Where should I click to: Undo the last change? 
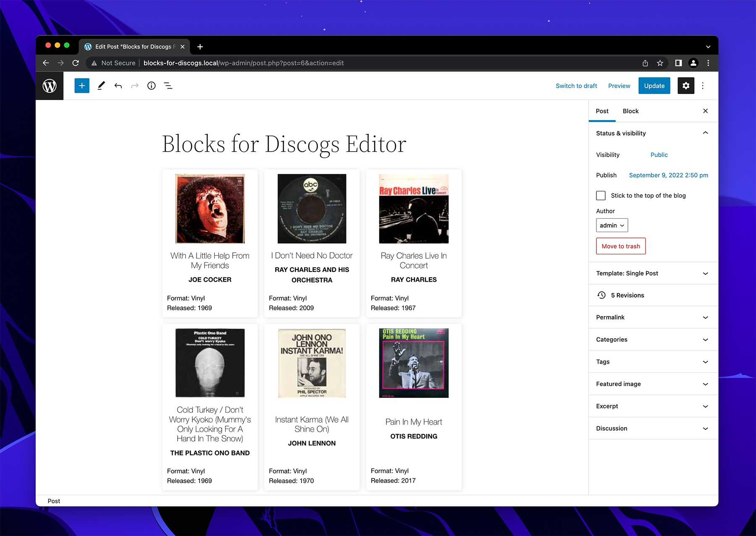(x=118, y=86)
